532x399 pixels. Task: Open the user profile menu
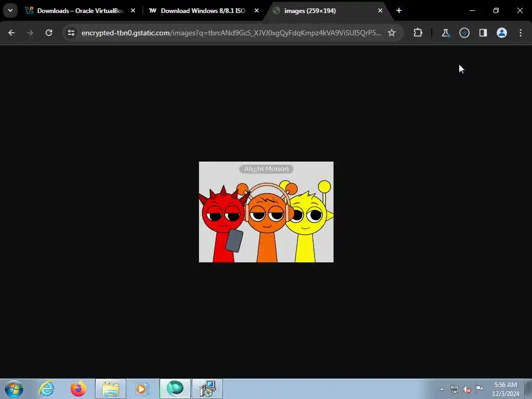(502, 33)
